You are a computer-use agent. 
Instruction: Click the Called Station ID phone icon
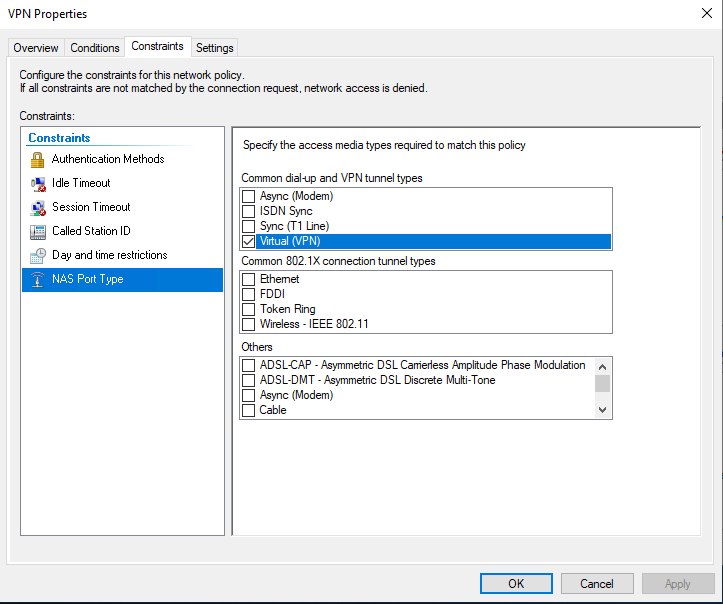(x=38, y=232)
